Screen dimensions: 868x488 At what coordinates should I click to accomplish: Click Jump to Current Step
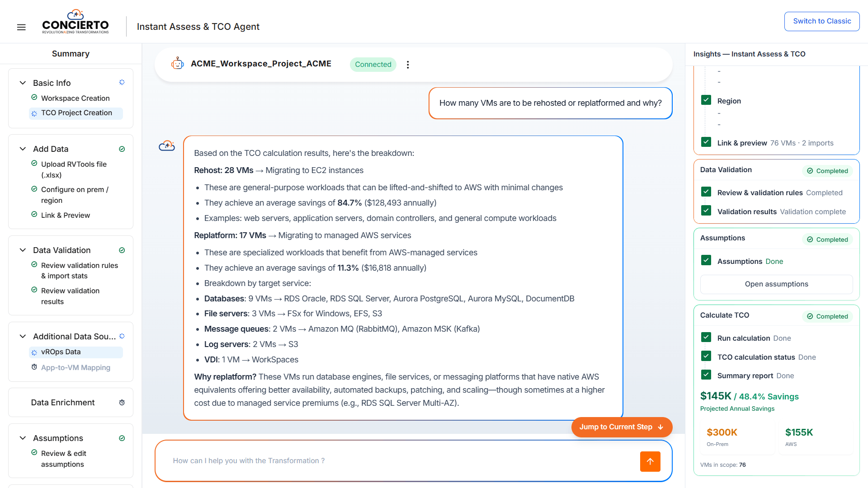pos(622,427)
